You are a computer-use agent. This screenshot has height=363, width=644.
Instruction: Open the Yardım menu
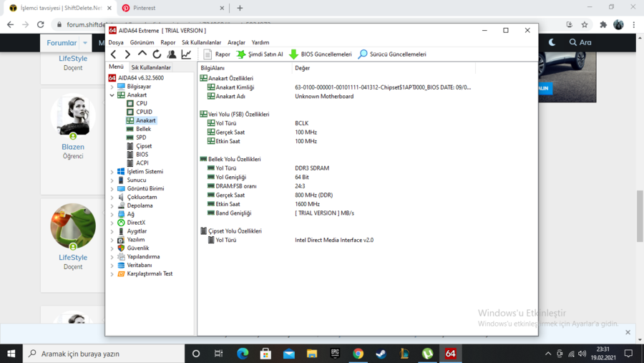pyautogui.click(x=260, y=42)
